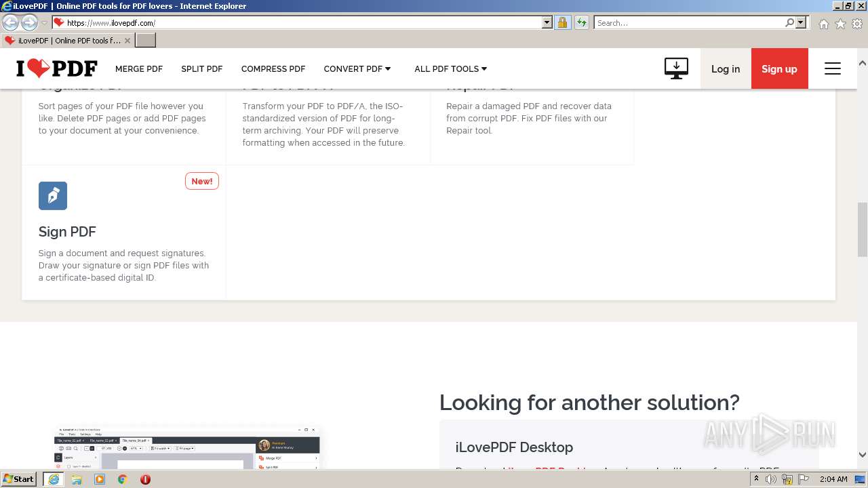Image resolution: width=868 pixels, height=488 pixels.
Task: Click the page scrollbar thumb
Action: click(x=863, y=229)
